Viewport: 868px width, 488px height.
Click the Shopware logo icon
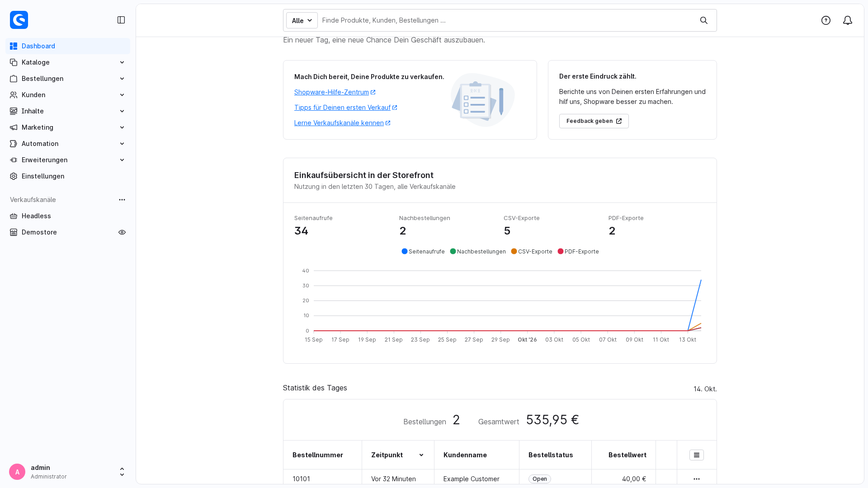tap(19, 20)
